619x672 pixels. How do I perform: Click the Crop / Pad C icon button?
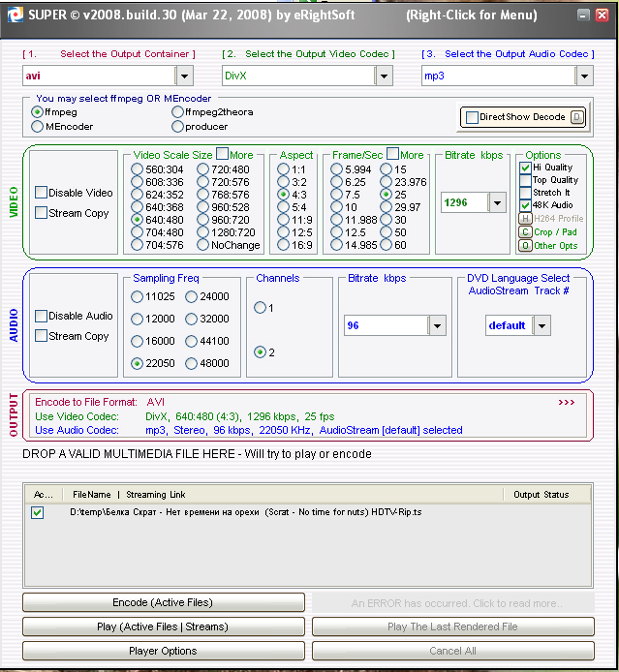(x=525, y=231)
